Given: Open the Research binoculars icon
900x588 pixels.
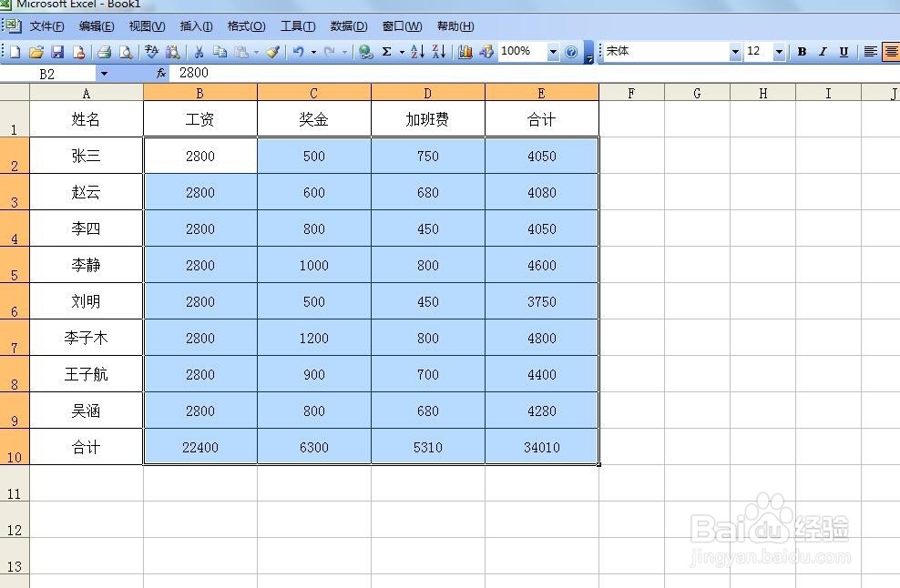Looking at the screenshot, I should (x=173, y=52).
